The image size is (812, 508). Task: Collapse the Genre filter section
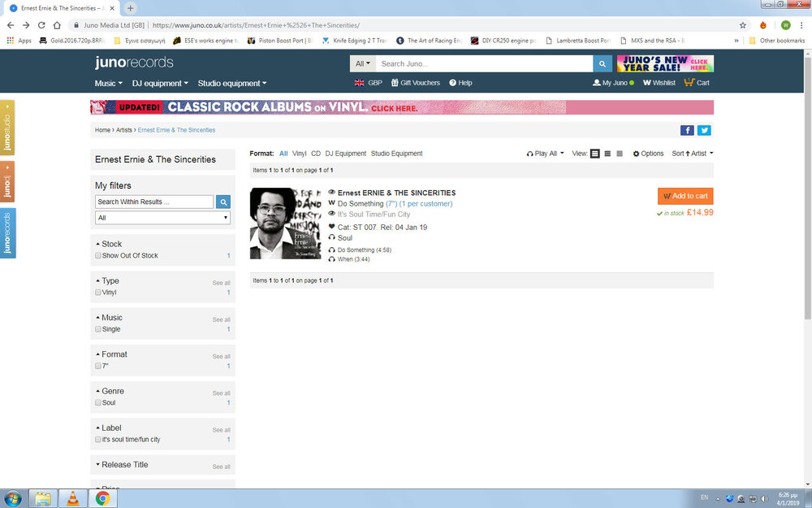tap(110, 391)
